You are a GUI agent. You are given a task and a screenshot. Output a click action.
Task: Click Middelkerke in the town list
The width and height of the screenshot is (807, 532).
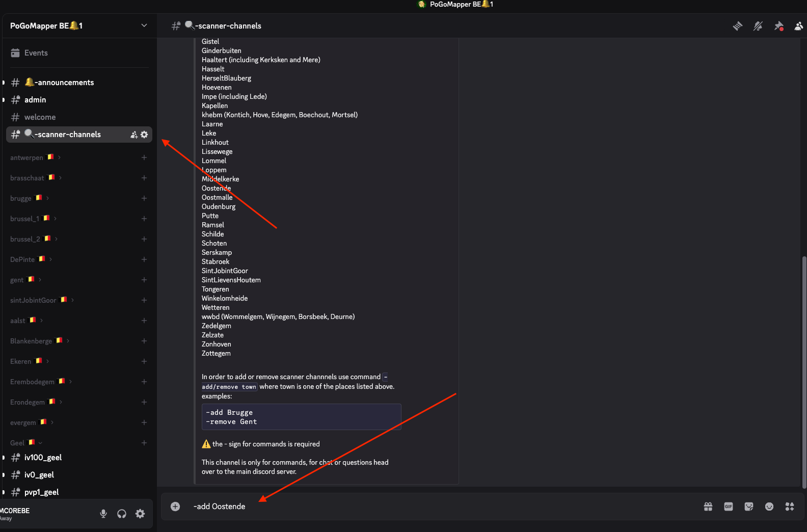[220, 179]
